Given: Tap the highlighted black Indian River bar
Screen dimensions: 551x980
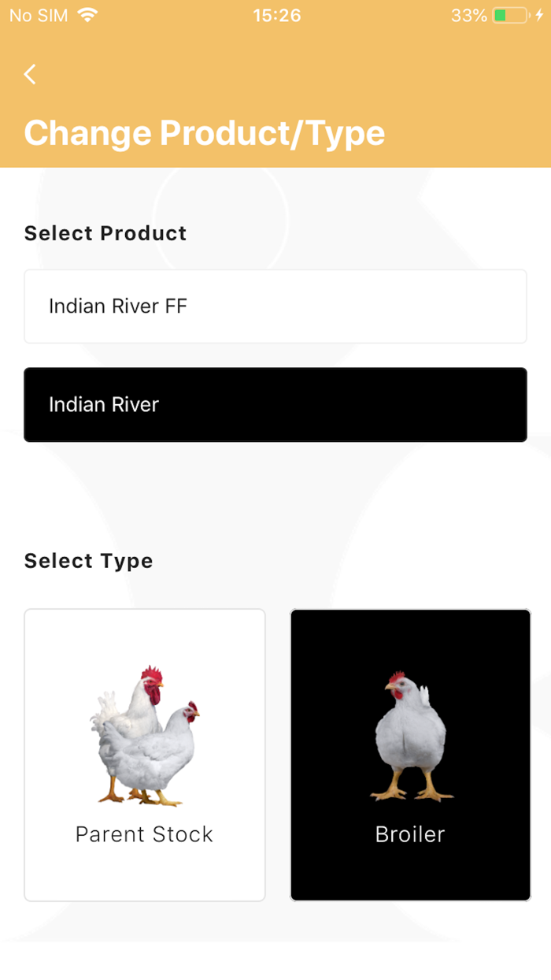Looking at the screenshot, I should pyautogui.click(x=275, y=404).
